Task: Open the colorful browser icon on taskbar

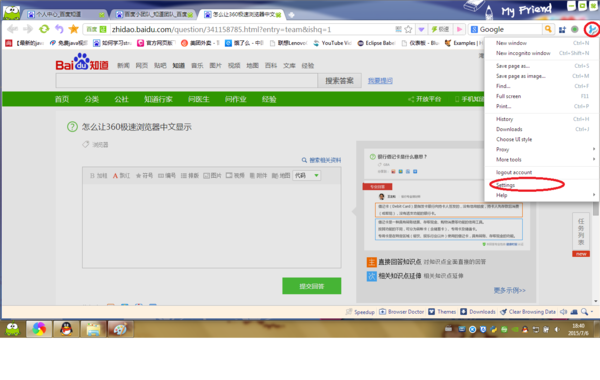Action: [x=39, y=329]
